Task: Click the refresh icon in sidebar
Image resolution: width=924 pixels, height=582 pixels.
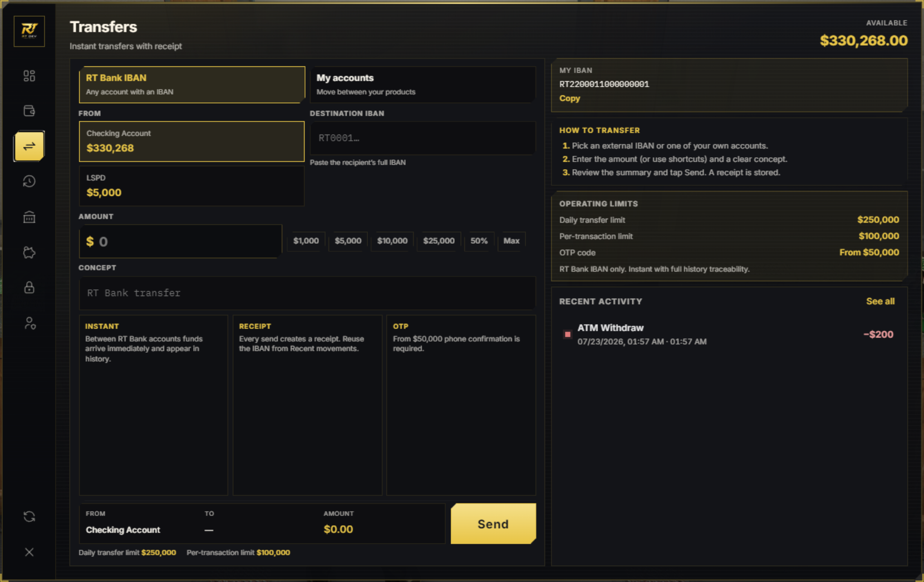Action: [30, 517]
